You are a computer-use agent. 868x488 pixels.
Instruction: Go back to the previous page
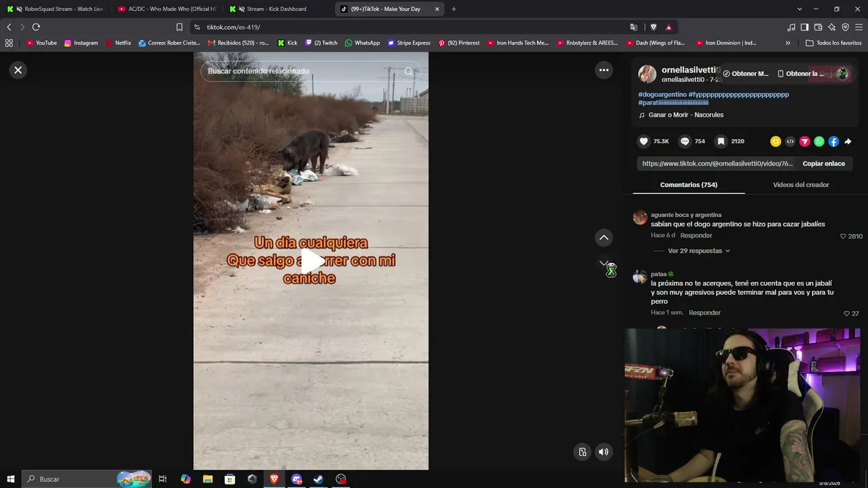tap(9, 27)
